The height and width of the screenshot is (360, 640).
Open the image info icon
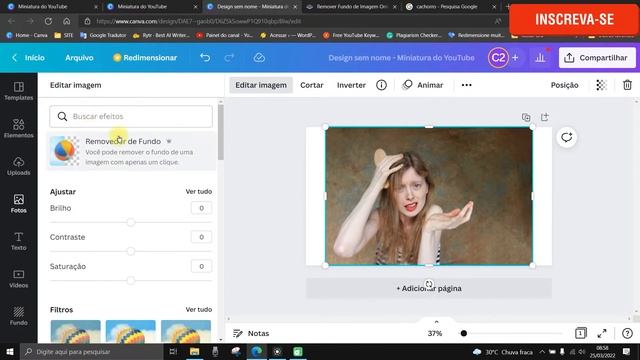tap(381, 85)
